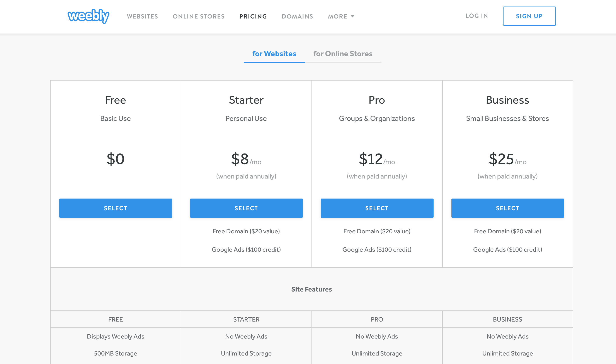This screenshot has height=364, width=616.
Task: Click the $25/mo price
Action: [x=507, y=159]
